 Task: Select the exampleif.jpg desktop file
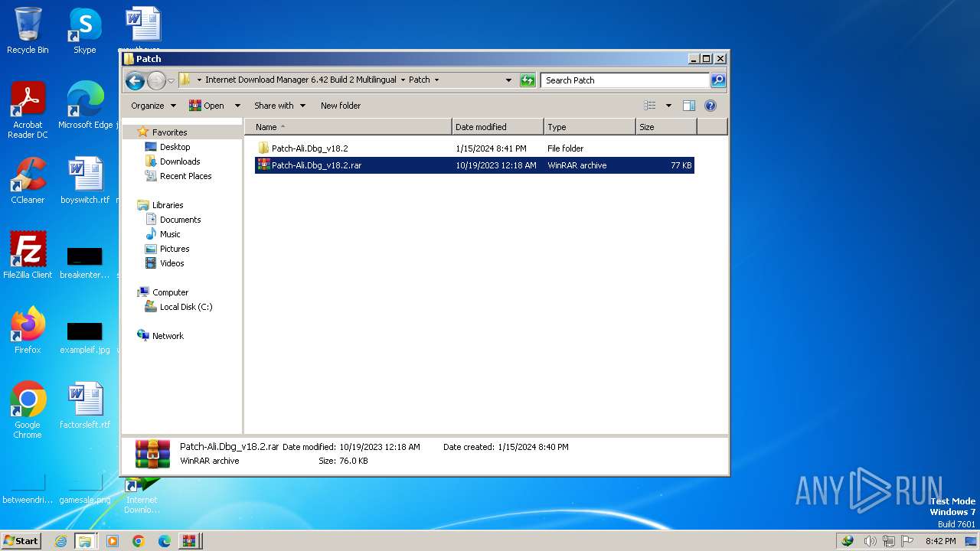tap(85, 337)
